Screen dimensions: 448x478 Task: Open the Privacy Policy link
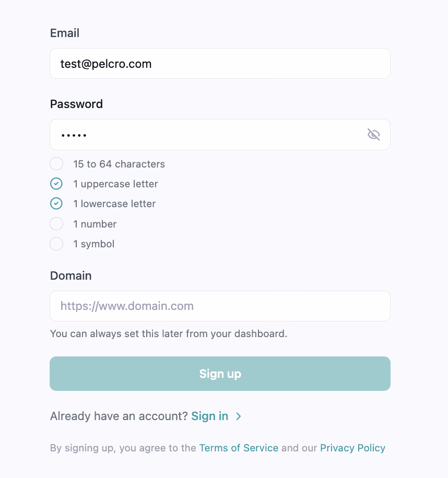(353, 448)
